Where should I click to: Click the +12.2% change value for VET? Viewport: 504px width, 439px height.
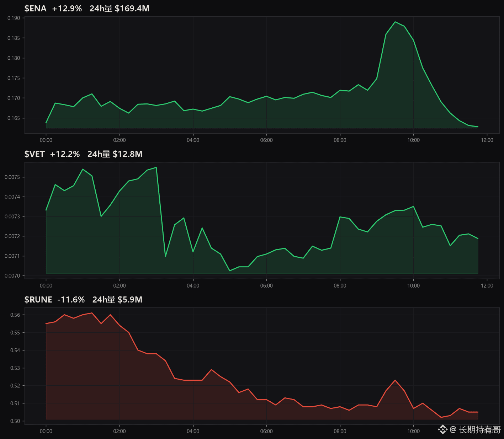click(x=65, y=154)
